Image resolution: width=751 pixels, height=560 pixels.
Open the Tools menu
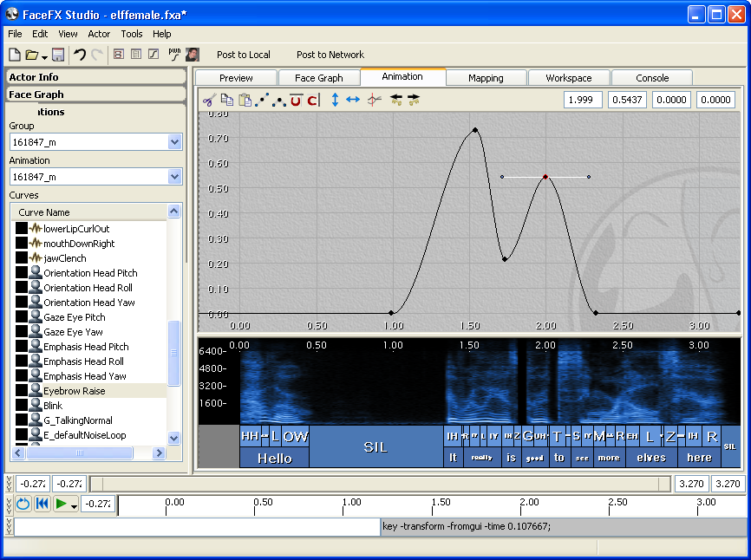[x=132, y=34]
